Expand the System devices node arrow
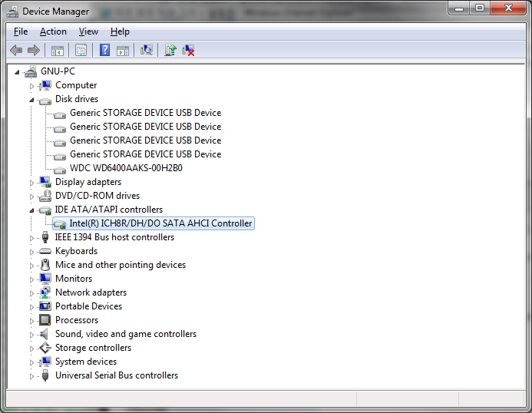532x413 pixels. [31, 363]
